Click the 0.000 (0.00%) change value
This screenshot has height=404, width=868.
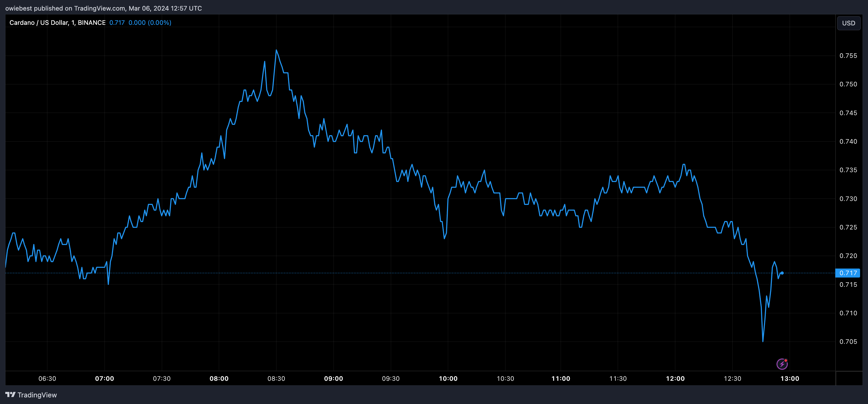click(x=150, y=22)
